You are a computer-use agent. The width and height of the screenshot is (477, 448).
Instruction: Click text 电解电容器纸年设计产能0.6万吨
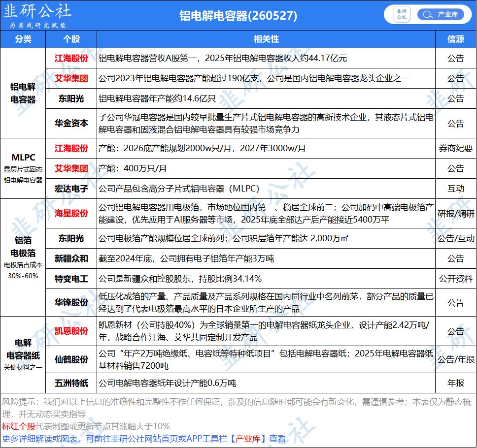click(167, 383)
